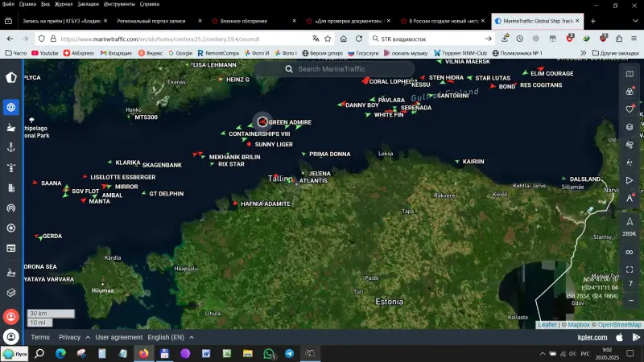
Task: Click the translate page icon in address bar
Action: (316, 39)
